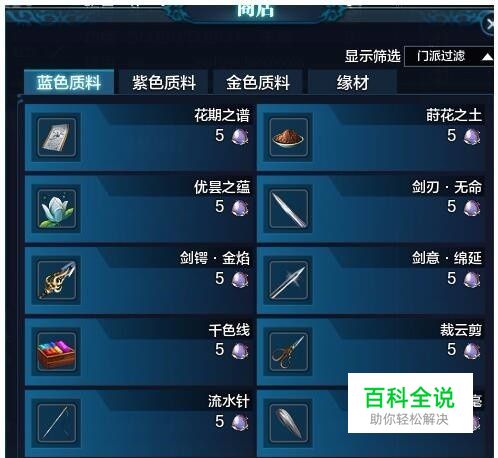
Task: Click the 千色线 colored thread box icon
Action: point(56,352)
